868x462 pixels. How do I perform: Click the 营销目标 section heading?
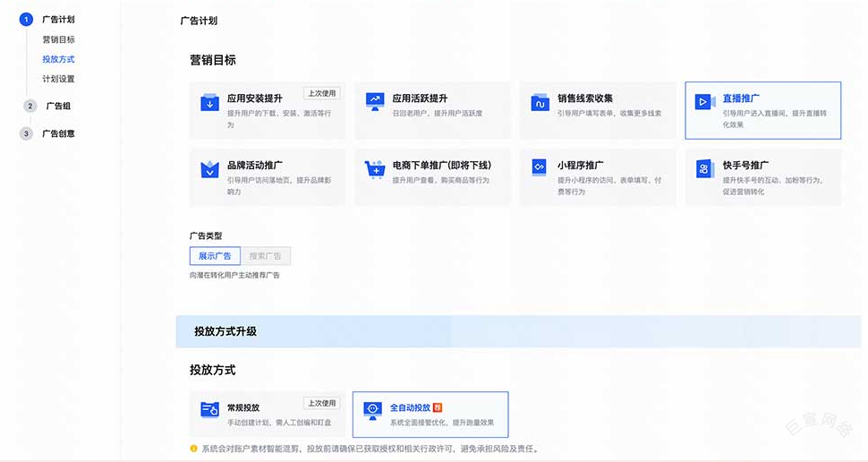tap(213, 60)
